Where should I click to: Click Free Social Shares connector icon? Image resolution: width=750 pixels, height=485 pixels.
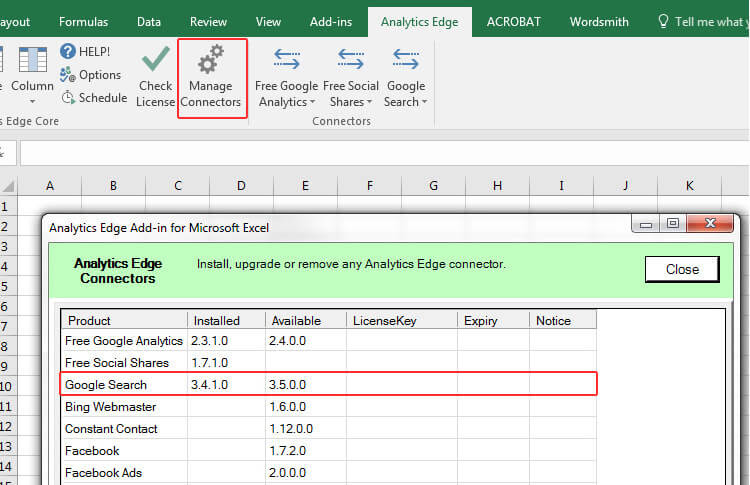[x=351, y=59]
